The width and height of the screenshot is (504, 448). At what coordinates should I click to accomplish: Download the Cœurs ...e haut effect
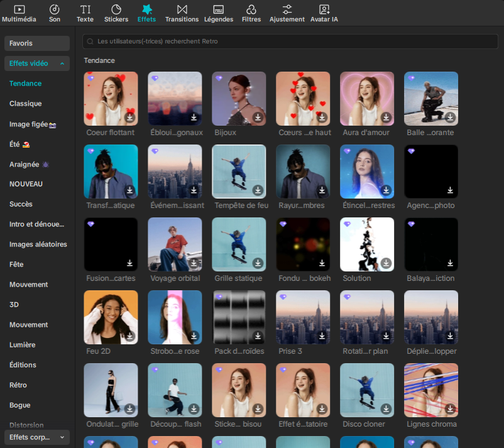pos(322,117)
